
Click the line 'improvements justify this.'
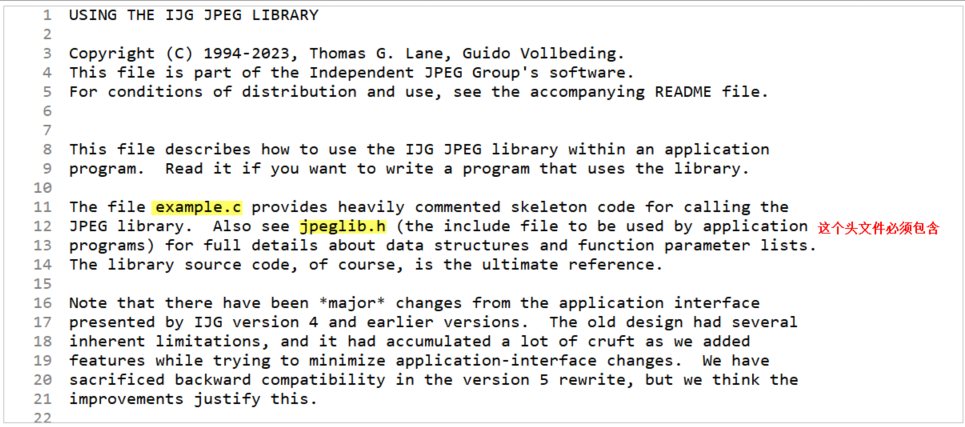(193, 399)
